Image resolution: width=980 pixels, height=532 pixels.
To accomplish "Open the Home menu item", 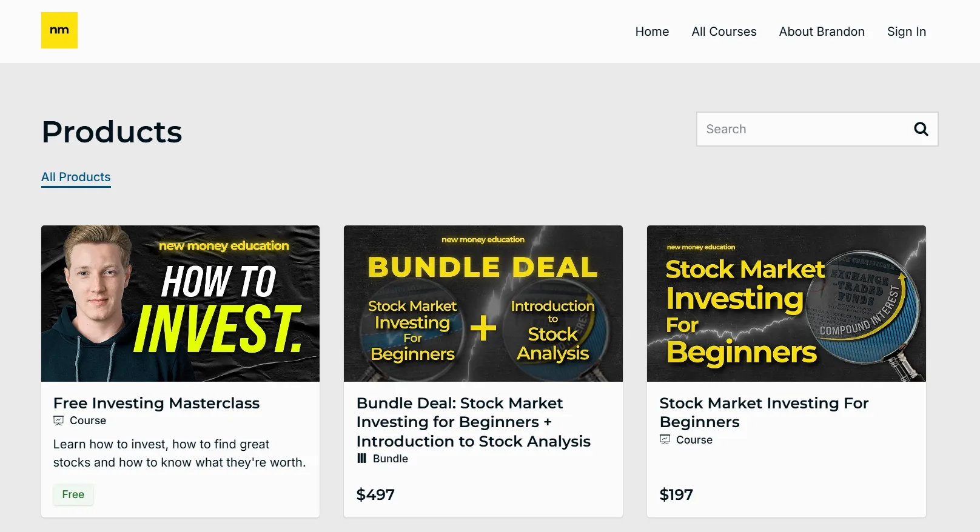I will tap(652, 32).
